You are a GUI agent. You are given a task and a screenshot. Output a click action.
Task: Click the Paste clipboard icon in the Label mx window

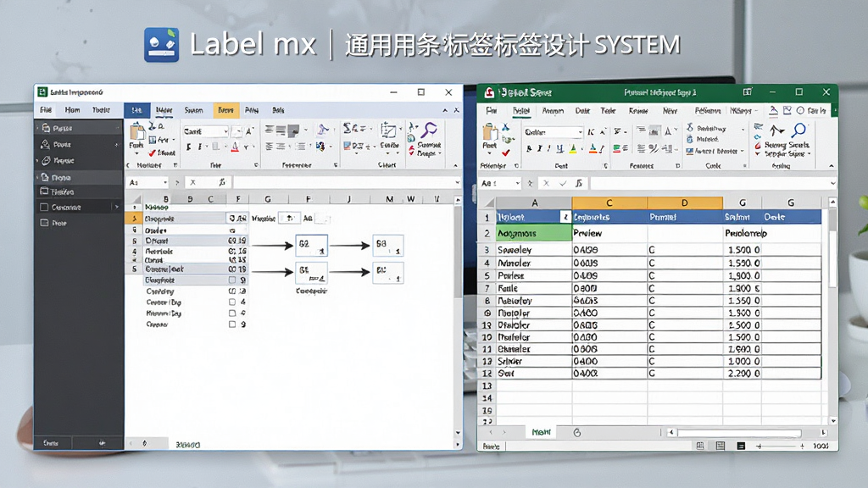136,132
